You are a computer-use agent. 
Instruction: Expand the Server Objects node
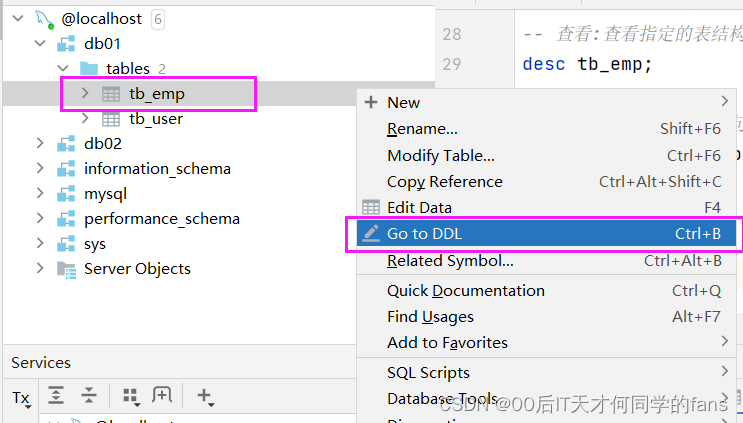40,269
